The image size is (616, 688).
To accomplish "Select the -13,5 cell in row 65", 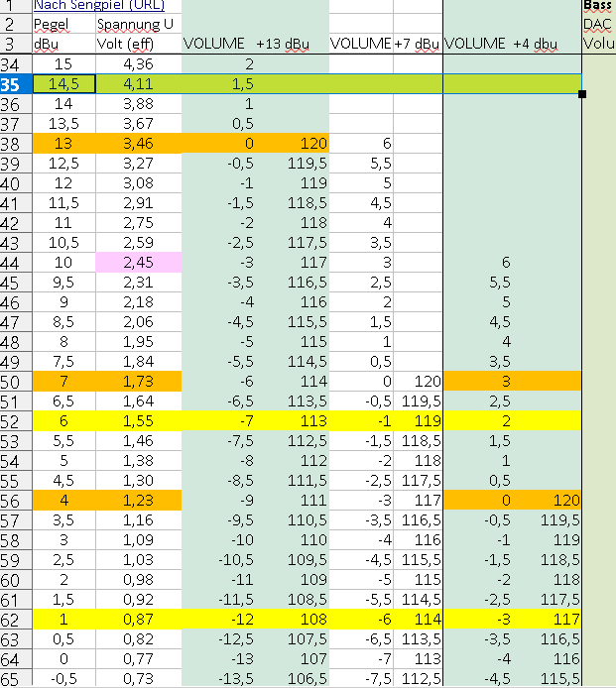I will coord(218,679).
